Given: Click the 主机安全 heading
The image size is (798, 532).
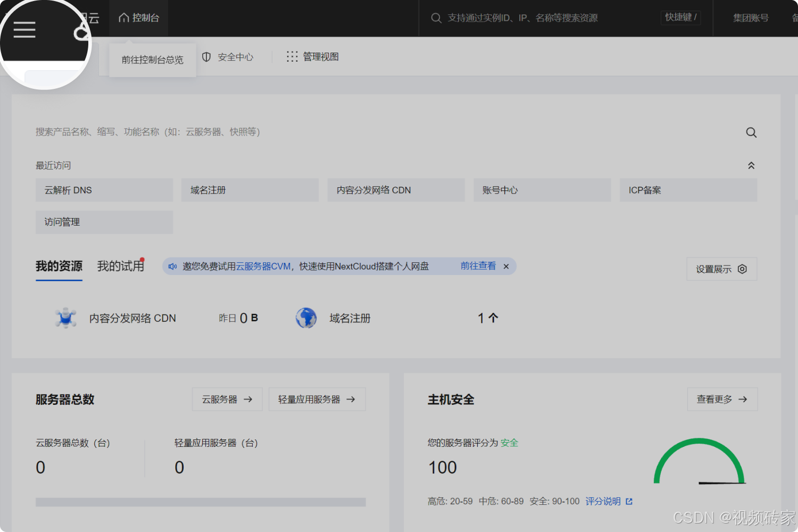Looking at the screenshot, I should pos(451,400).
